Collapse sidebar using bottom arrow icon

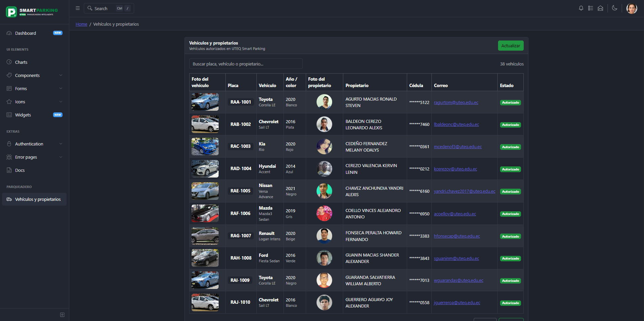click(x=62, y=315)
